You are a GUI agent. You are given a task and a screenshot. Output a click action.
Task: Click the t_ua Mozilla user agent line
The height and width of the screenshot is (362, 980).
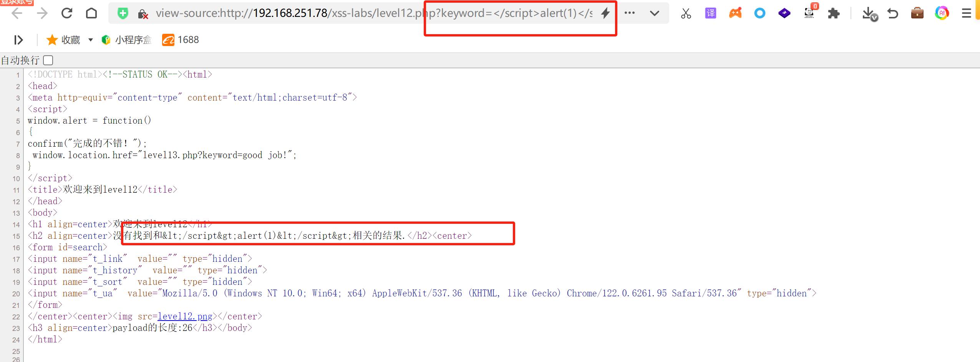click(422, 293)
